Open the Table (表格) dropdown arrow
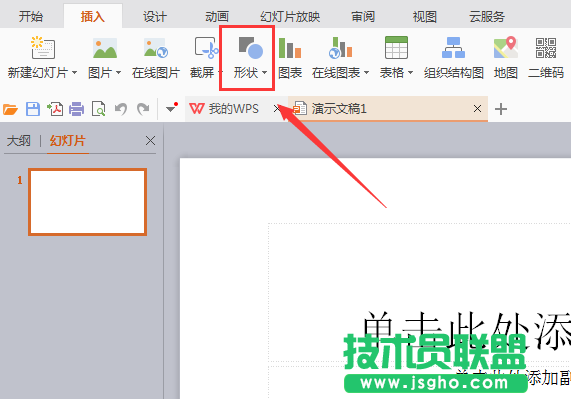 pyautogui.click(x=410, y=73)
